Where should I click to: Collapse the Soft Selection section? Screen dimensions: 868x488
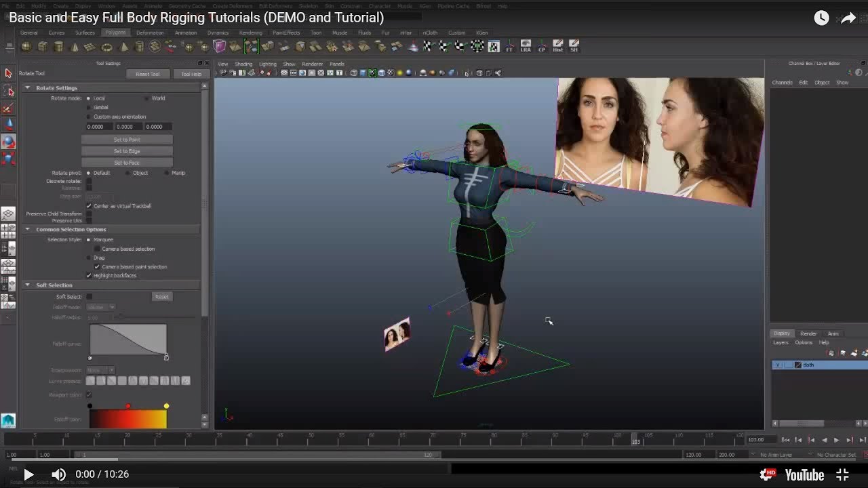[x=28, y=285]
